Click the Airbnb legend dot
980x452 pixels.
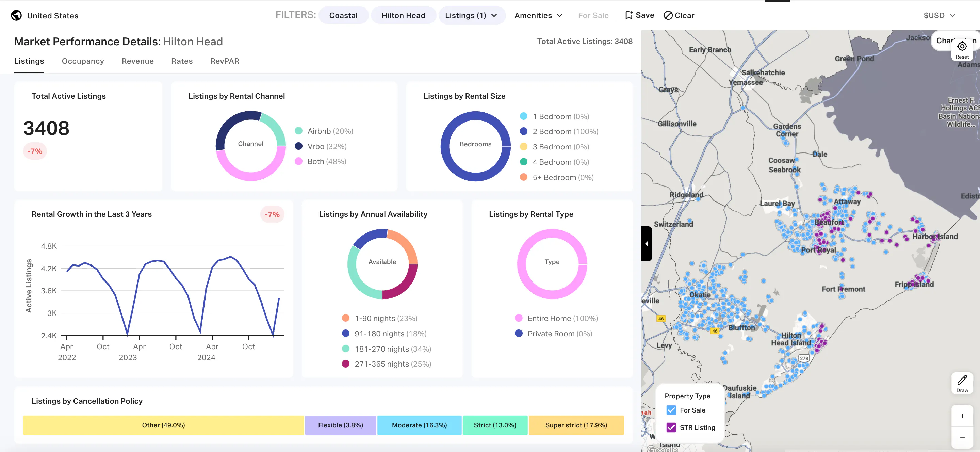pos(299,131)
